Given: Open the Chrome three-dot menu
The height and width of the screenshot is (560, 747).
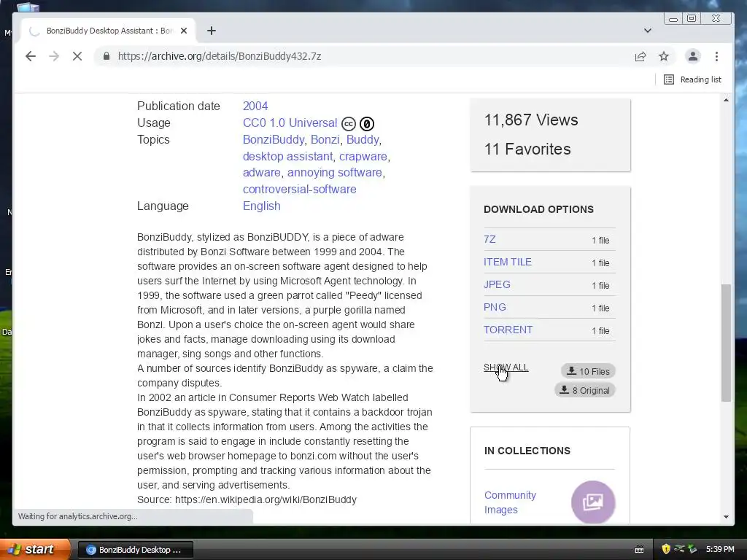Looking at the screenshot, I should pos(716,56).
